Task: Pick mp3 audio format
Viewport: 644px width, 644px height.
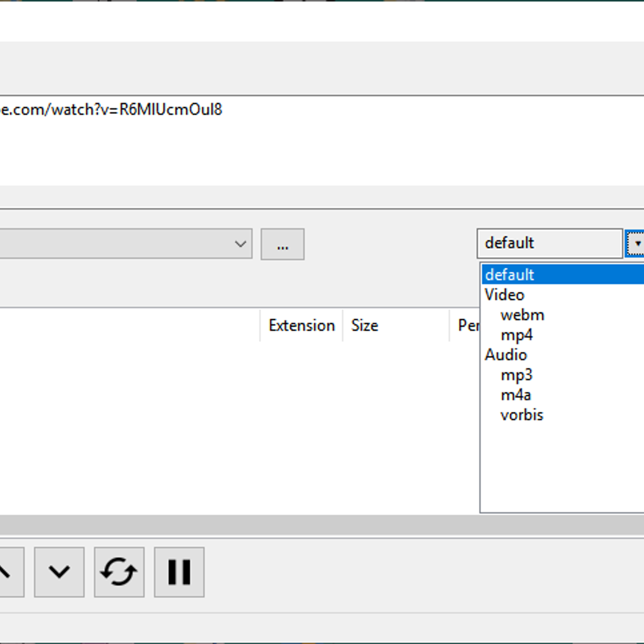Action: click(x=516, y=375)
